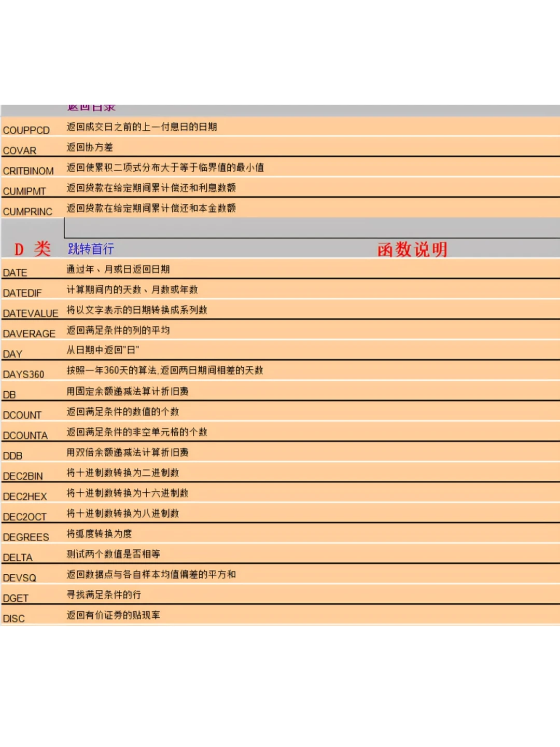Select the DAYS360 function name
Viewport: 560px width, 747px height.
click(x=25, y=374)
